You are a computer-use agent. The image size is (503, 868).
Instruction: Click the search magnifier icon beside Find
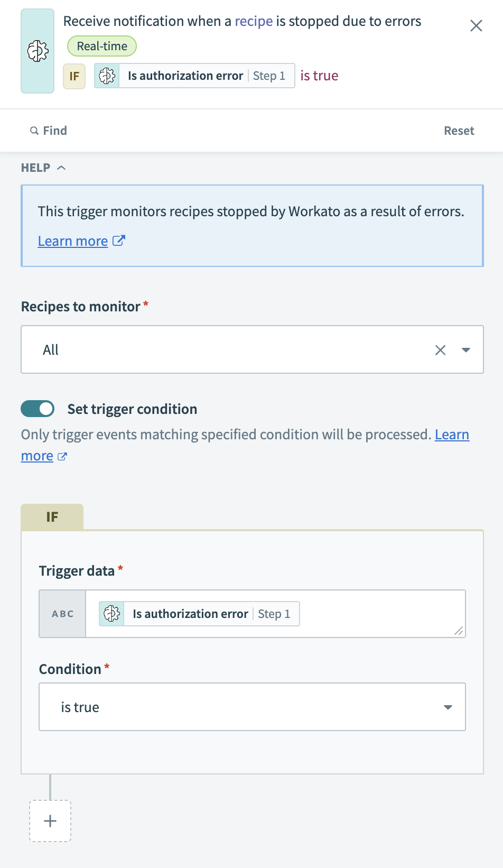pyautogui.click(x=34, y=131)
